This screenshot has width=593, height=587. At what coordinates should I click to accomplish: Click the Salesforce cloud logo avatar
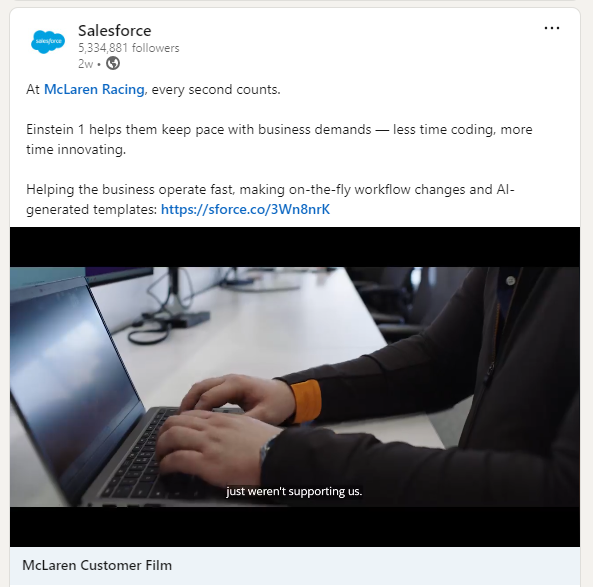(x=48, y=41)
